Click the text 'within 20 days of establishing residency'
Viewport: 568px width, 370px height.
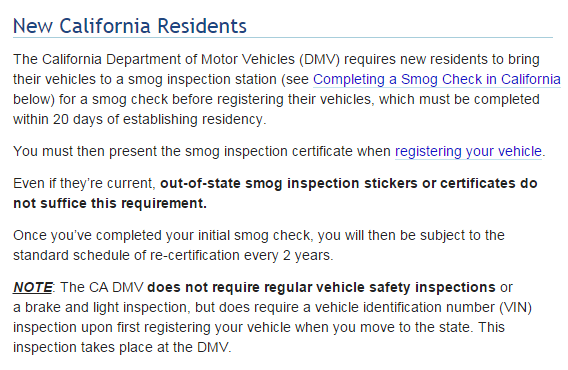tap(139, 119)
